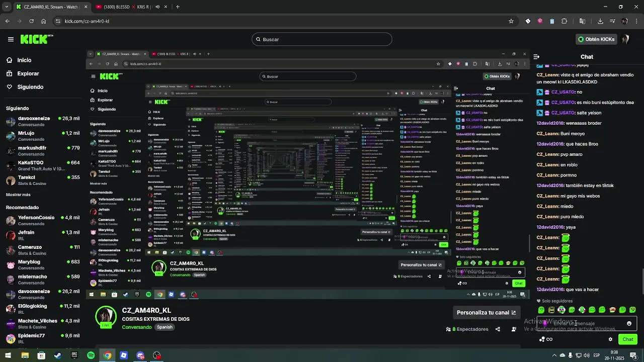
Task: Open the media controls icon in Chrome's toolbar
Action: 612,21
